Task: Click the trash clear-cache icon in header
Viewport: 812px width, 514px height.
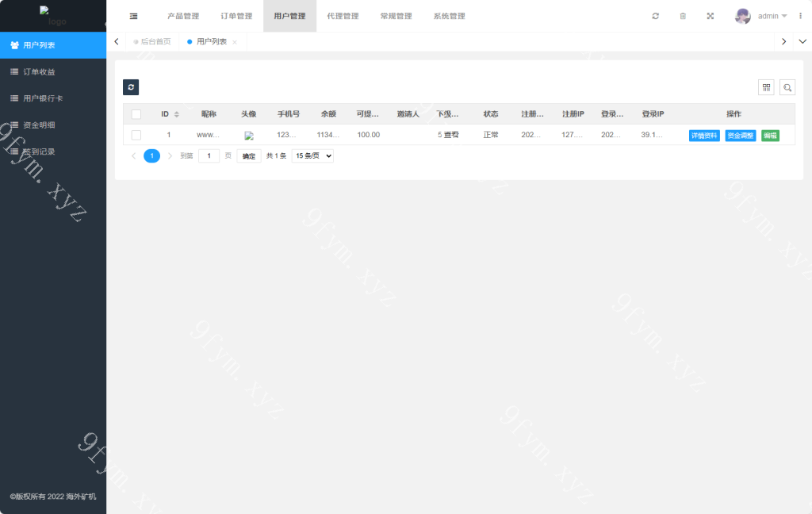Action: pyautogui.click(x=683, y=16)
